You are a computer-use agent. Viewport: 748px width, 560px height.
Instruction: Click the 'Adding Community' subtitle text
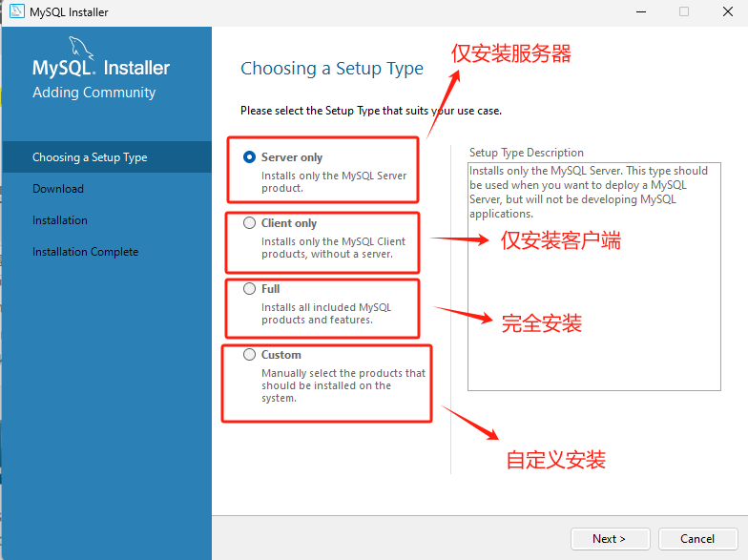pos(93,92)
